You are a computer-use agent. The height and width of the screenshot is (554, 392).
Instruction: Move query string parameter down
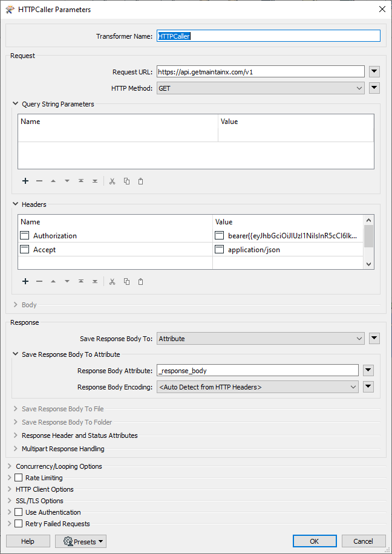click(x=67, y=181)
